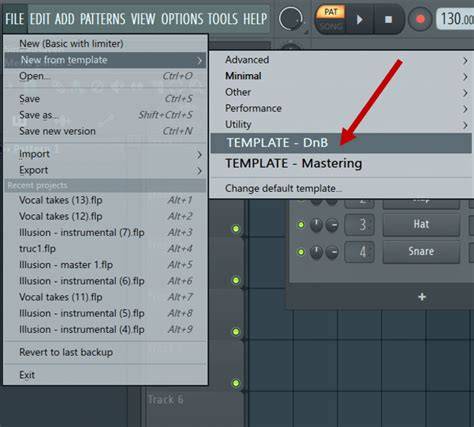Screen dimensions: 474x427
Task: Choose Change default template...
Action: tap(342, 188)
